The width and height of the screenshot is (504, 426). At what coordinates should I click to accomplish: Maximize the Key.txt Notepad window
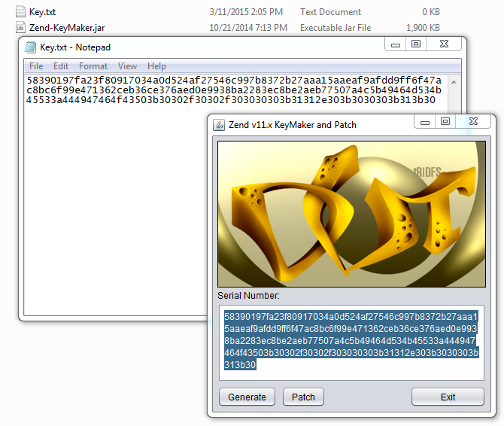coord(416,44)
